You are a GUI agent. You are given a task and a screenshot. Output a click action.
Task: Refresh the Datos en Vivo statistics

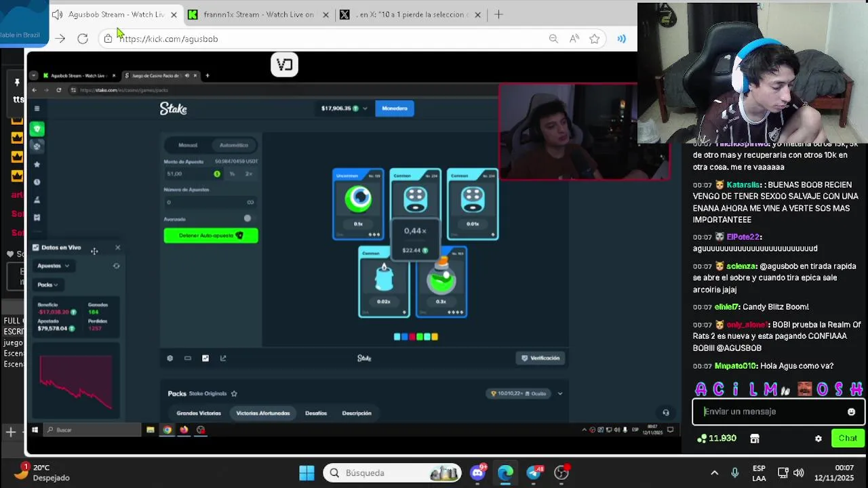[116, 266]
